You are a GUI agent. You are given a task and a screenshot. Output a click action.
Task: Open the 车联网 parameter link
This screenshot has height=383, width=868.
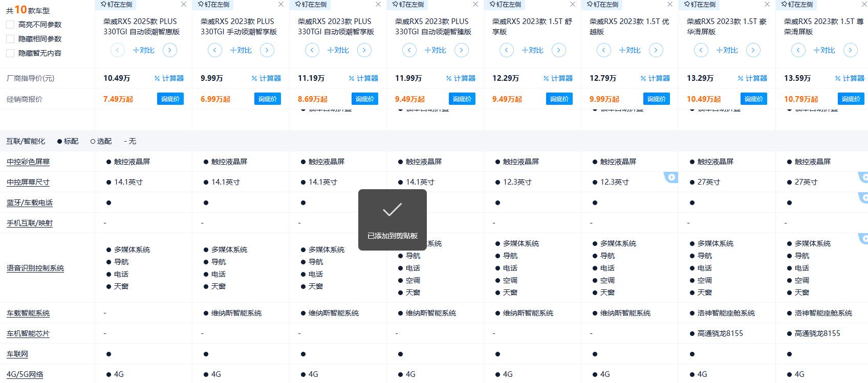[x=17, y=354]
